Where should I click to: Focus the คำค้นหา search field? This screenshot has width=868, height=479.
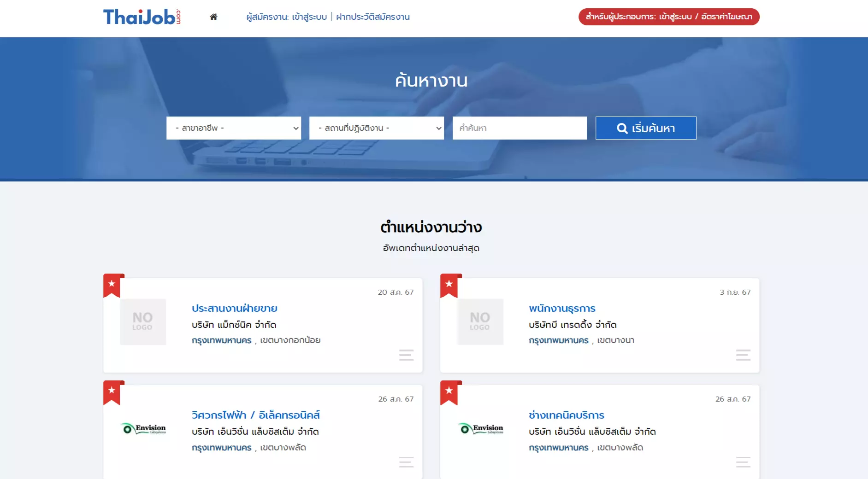coord(520,128)
